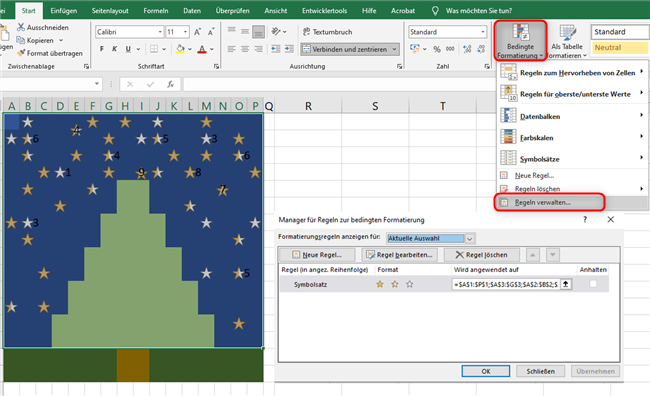Align text right
Screen dimensions: 650x396
click(259, 49)
